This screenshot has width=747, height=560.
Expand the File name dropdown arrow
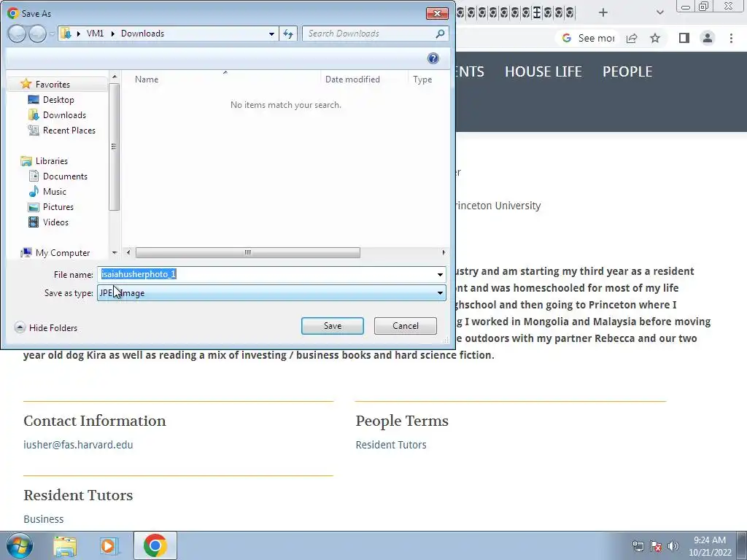tap(440, 274)
